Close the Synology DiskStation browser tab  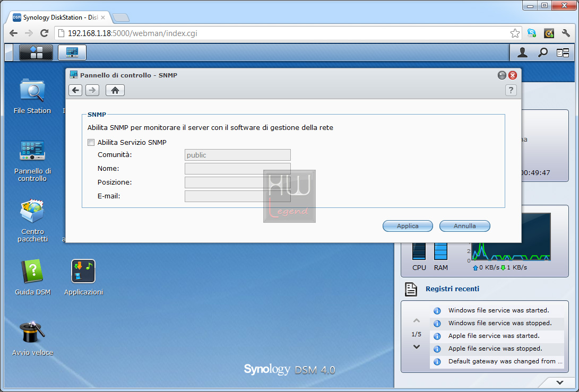click(x=103, y=18)
